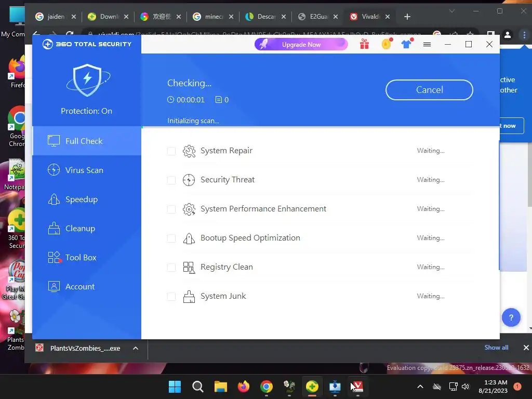This screenshot has height=399, width=532.
Task: Click the 360 Total Security logo
Action: [87, 44]
